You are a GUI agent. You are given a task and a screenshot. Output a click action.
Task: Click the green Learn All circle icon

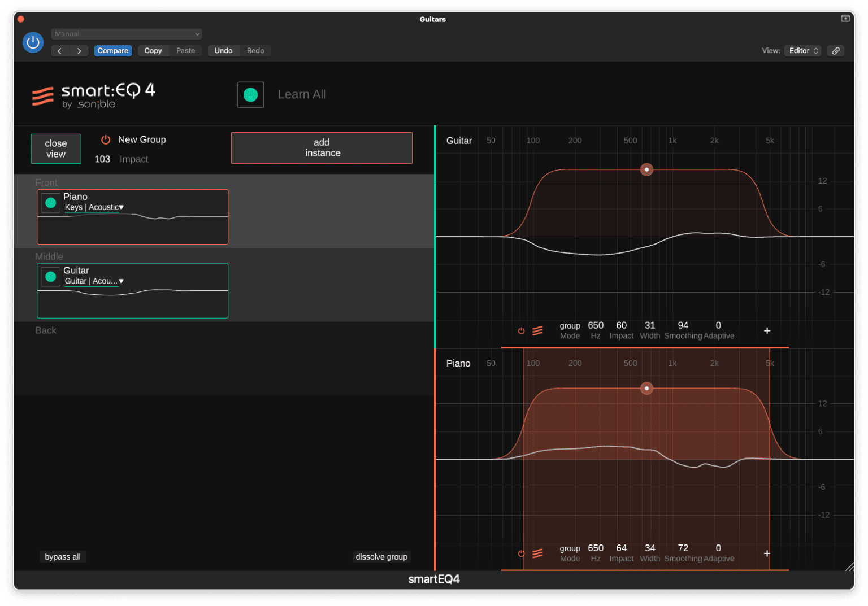tap(250, 94)
